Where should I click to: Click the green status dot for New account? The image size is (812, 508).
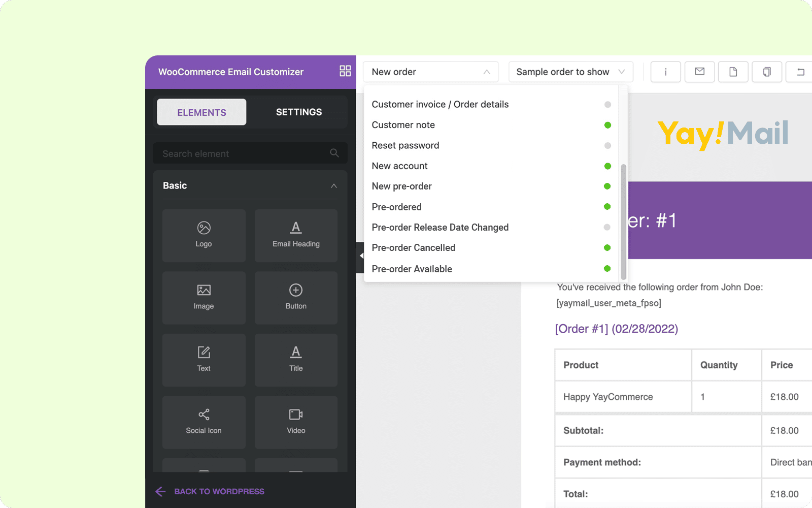coord(607,166)
